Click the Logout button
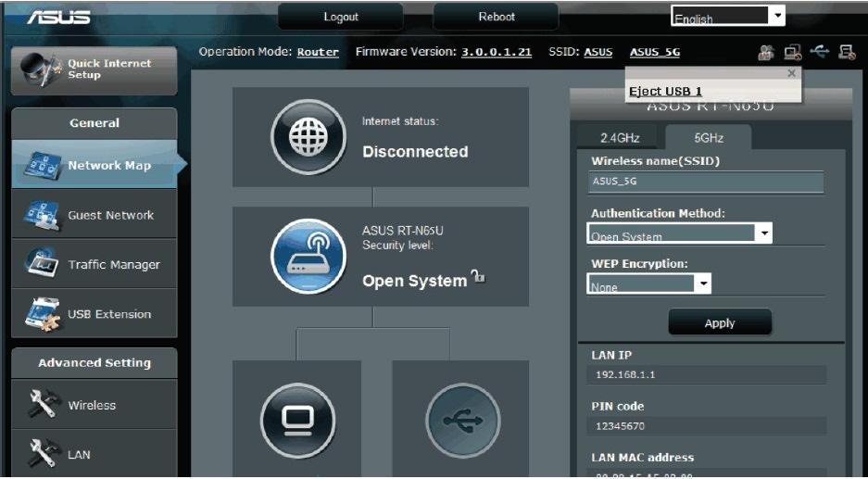868x479 pixels. 341,18
